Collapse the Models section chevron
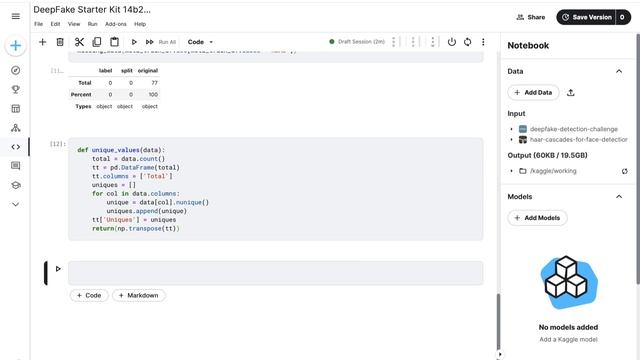This screenshot has height=360, width=640. pos(619,197)
